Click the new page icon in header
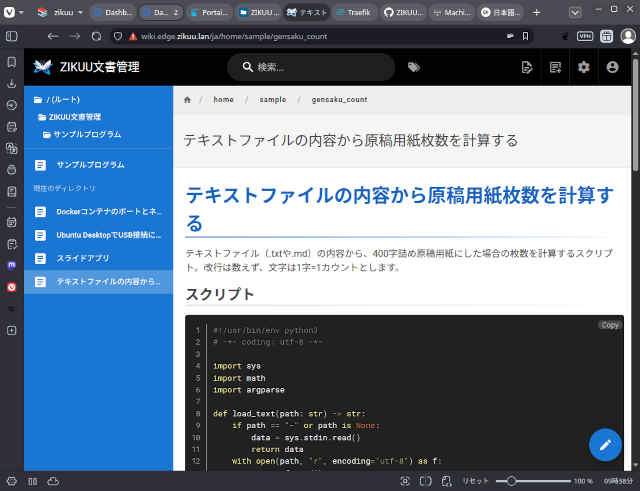 (x=556, y=67)
